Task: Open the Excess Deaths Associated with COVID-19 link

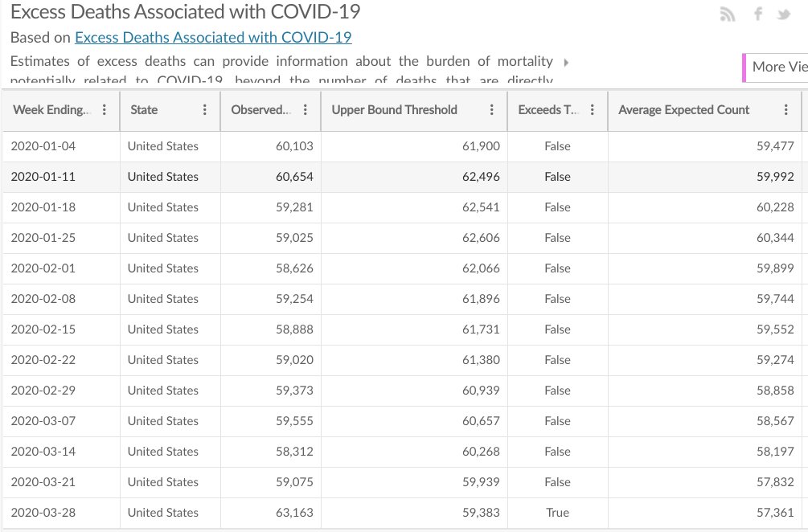Action: [213, 38]
